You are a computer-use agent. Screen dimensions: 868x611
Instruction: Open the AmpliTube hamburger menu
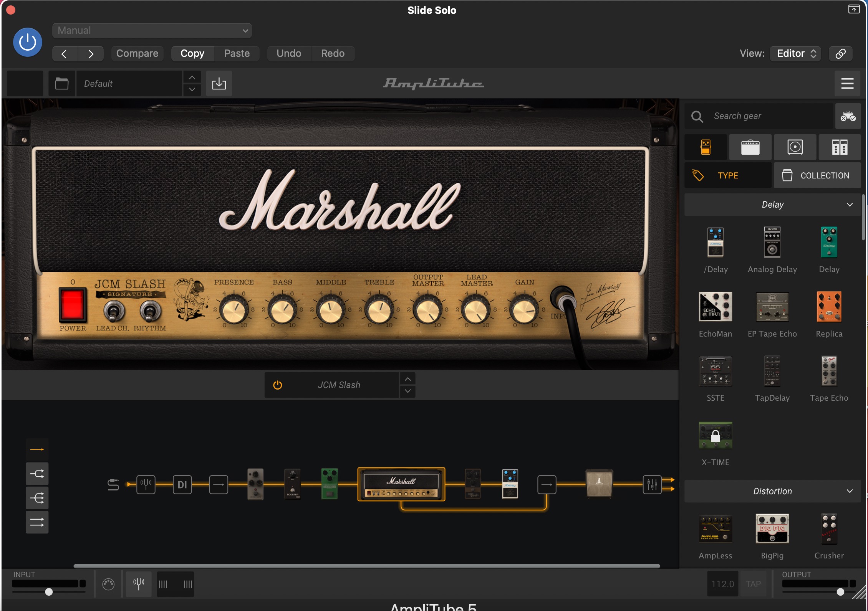click(x=847, y=83)
